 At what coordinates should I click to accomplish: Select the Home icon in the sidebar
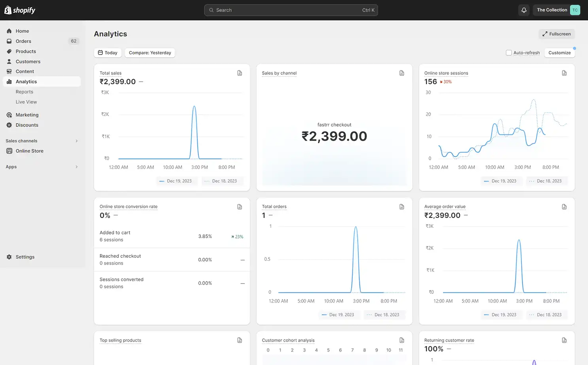pos(22,31)
